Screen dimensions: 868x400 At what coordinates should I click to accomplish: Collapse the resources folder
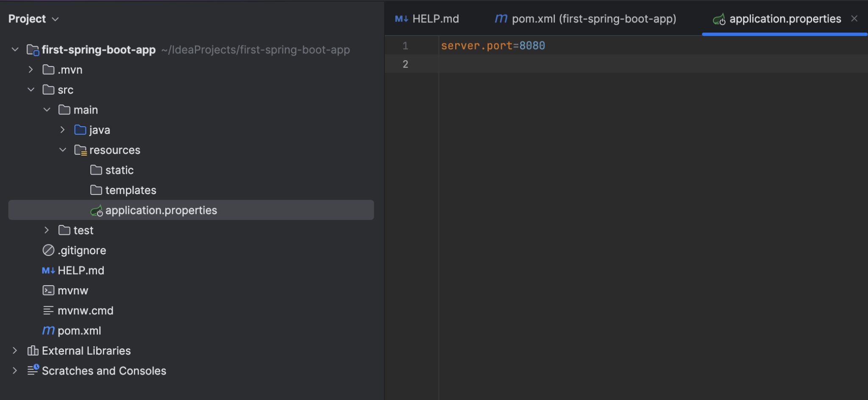(63, 150)
